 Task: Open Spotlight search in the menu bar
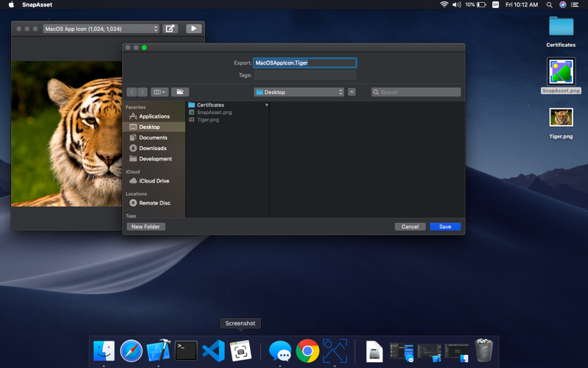[549, 4]
